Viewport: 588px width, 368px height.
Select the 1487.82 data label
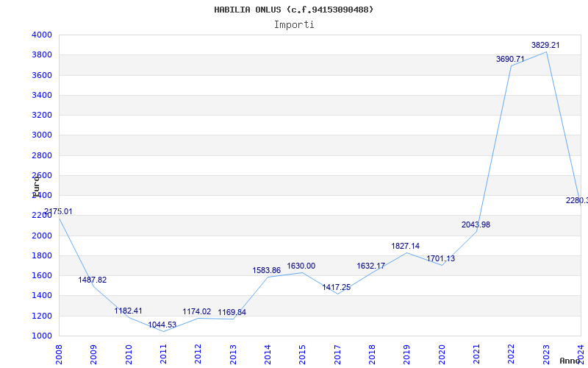pyautogui.click(x=93, y=280)
